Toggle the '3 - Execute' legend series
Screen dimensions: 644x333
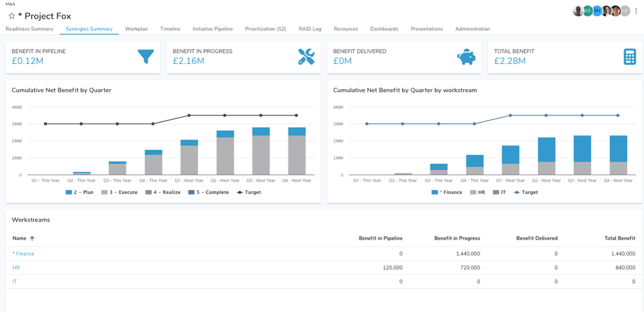coord(120,192)
